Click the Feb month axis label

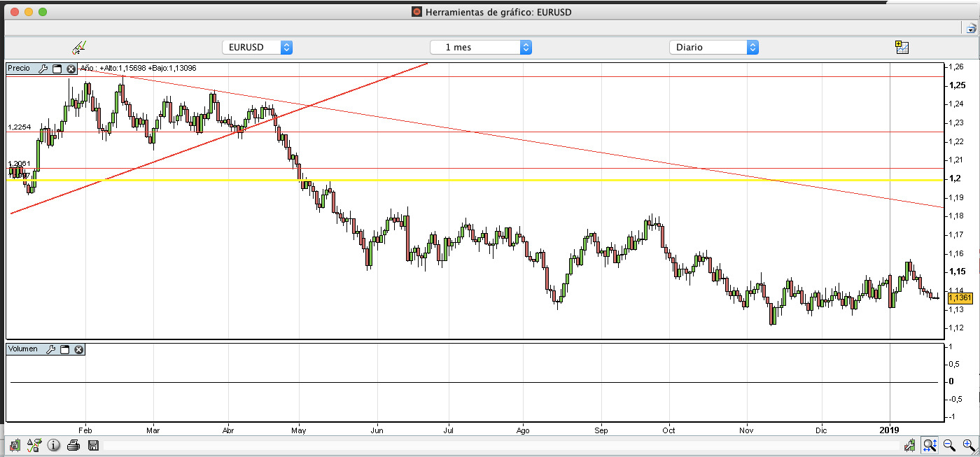point(85,430)
